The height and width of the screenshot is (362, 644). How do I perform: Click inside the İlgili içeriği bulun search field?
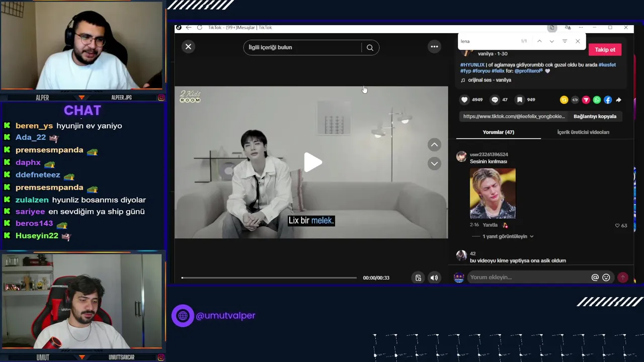302,47
